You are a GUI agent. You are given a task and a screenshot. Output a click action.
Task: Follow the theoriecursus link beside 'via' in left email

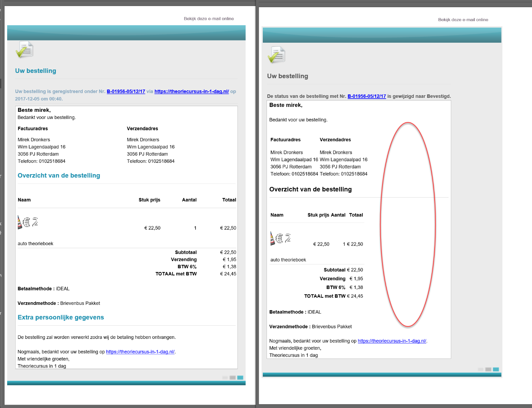click(191, 91)
